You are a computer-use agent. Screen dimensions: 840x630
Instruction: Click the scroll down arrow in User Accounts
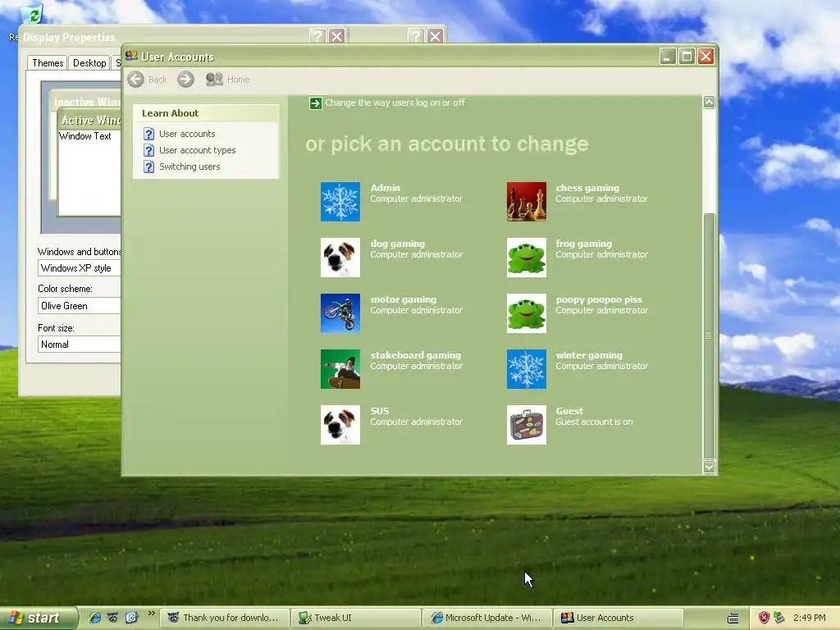point(709,467)
